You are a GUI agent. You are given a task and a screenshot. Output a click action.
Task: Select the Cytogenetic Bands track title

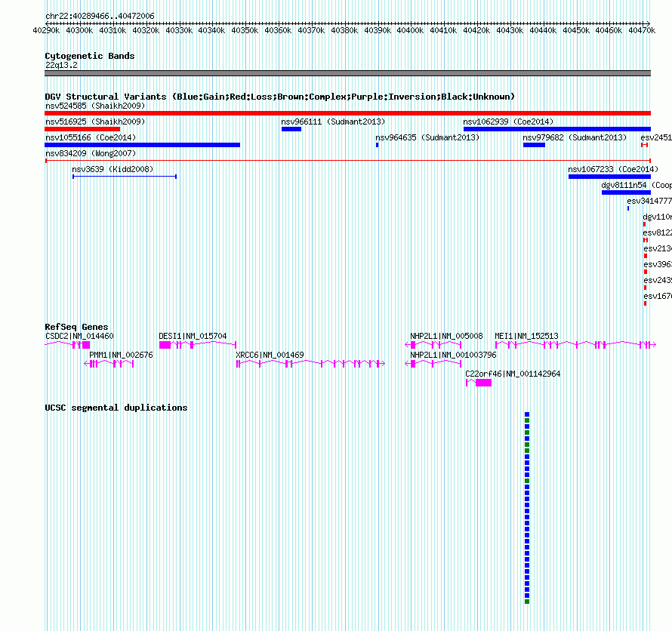90,56
